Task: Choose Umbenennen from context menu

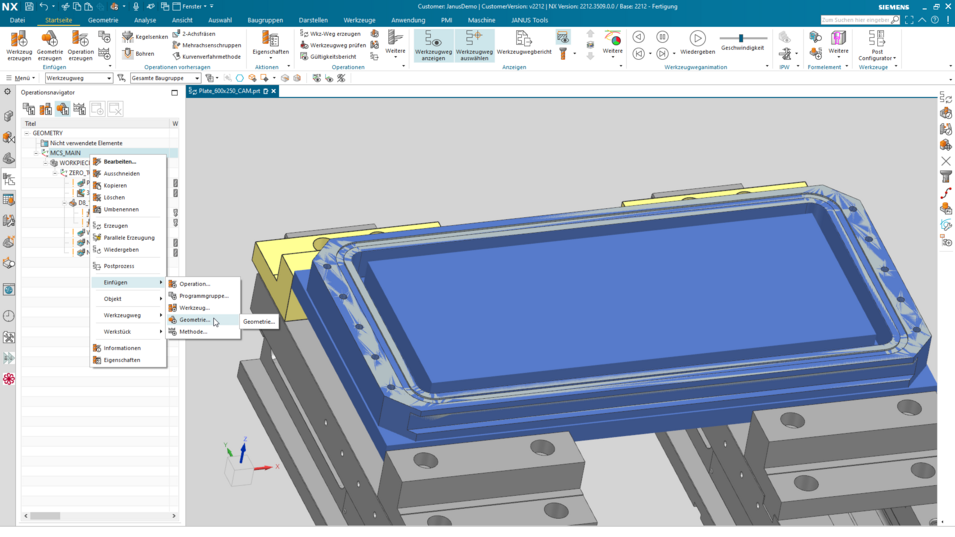Action: tap(129, 209)
